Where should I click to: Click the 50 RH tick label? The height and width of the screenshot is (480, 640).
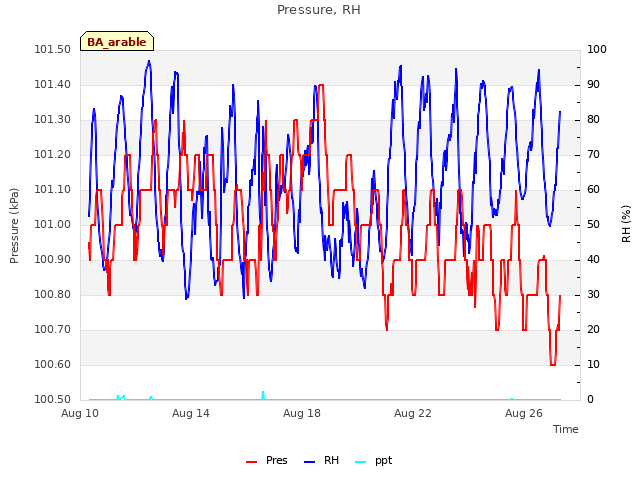tap(593, 224)
